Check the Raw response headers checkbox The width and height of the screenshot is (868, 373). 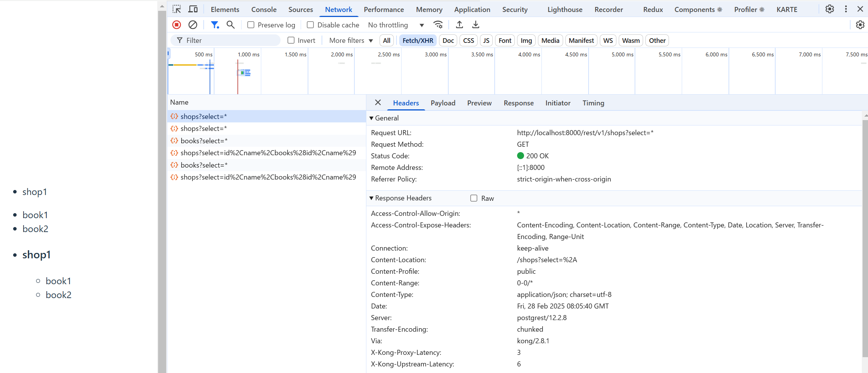473,198
